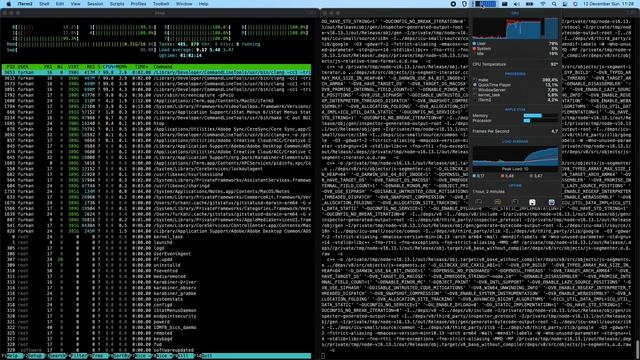Screen dimensions: 640x360
Task: Open the Shell menu
Action: pyautogui.click(x=44, y=4)
